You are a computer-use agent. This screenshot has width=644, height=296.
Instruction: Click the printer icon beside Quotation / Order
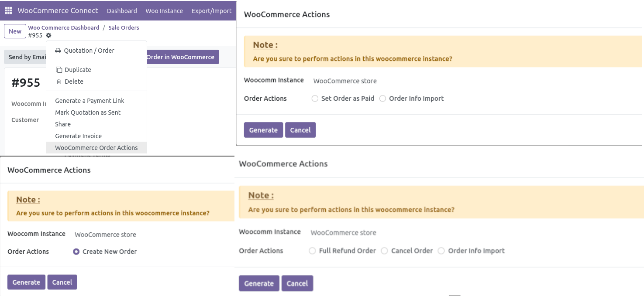click(58, 51)
